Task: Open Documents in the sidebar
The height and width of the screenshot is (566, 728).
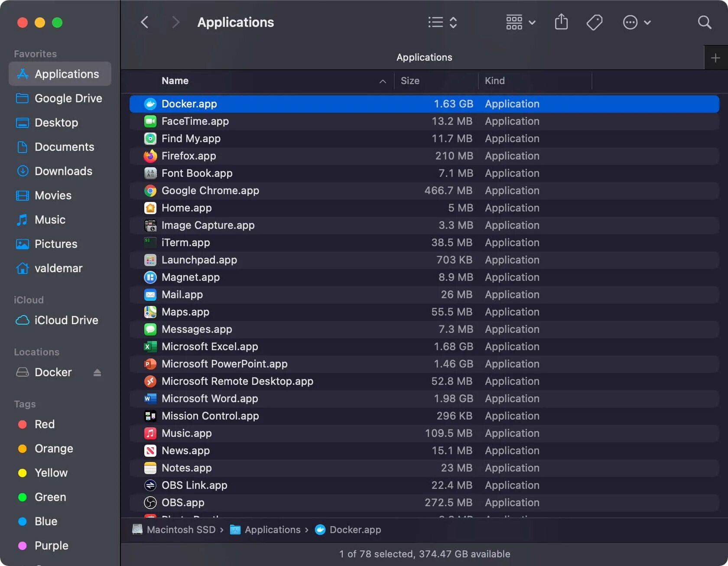Action: tap(60, 147)
